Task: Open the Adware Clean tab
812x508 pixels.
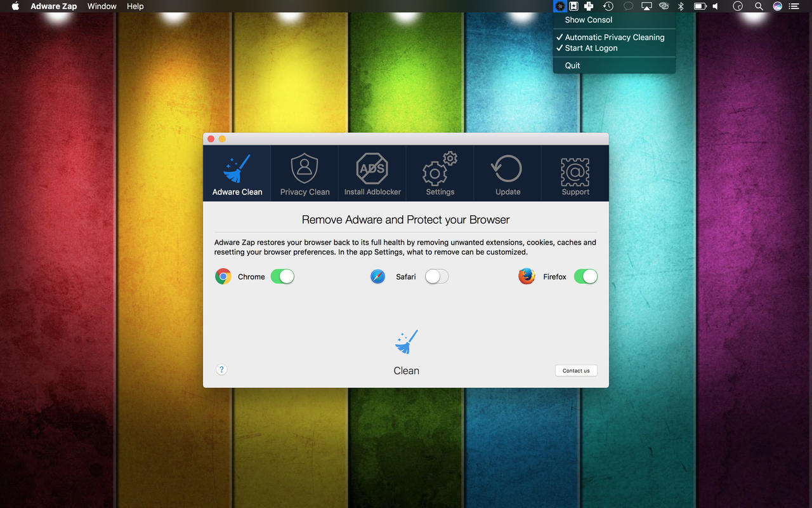Action: (237, 173)
